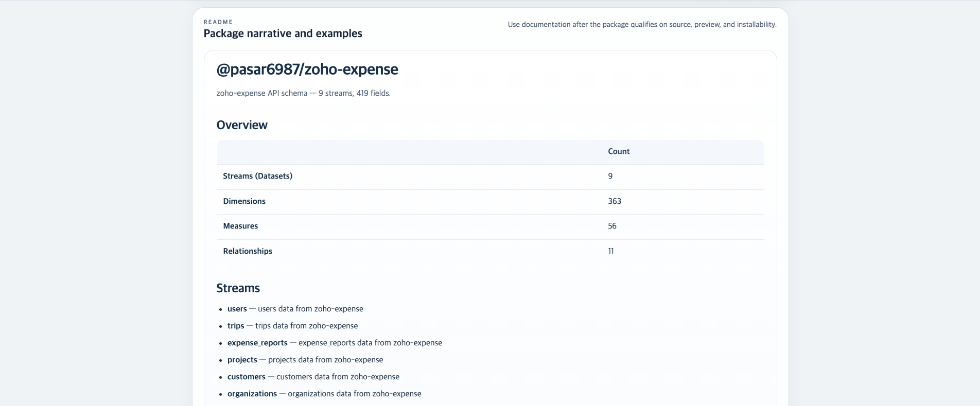
Task: Click the users stream list item
Action: pyautogui.click(x=295, y=309)
